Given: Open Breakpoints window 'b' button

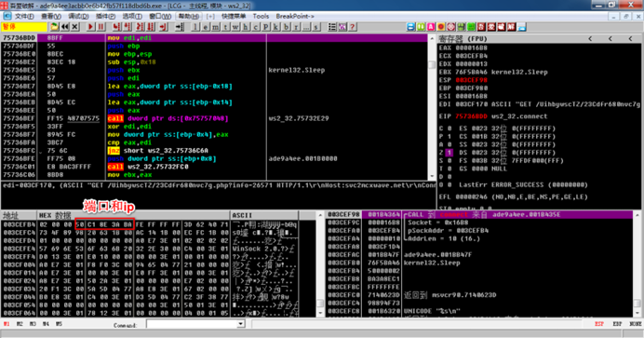Looking at the screenshot, I should 286,27.
